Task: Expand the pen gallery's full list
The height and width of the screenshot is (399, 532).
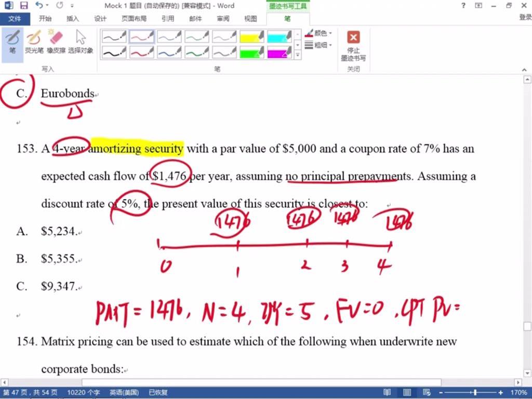Action: [298, 54]
